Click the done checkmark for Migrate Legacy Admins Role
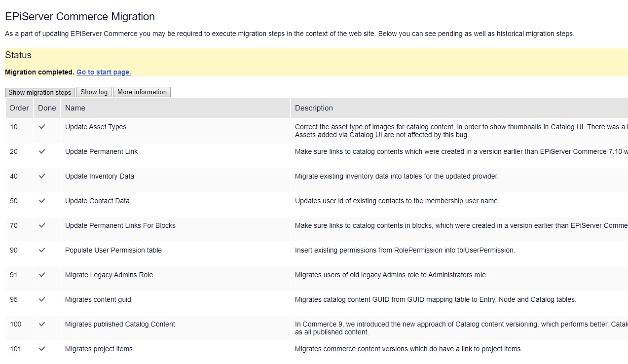The image size is (628, 364). (42, 275)
